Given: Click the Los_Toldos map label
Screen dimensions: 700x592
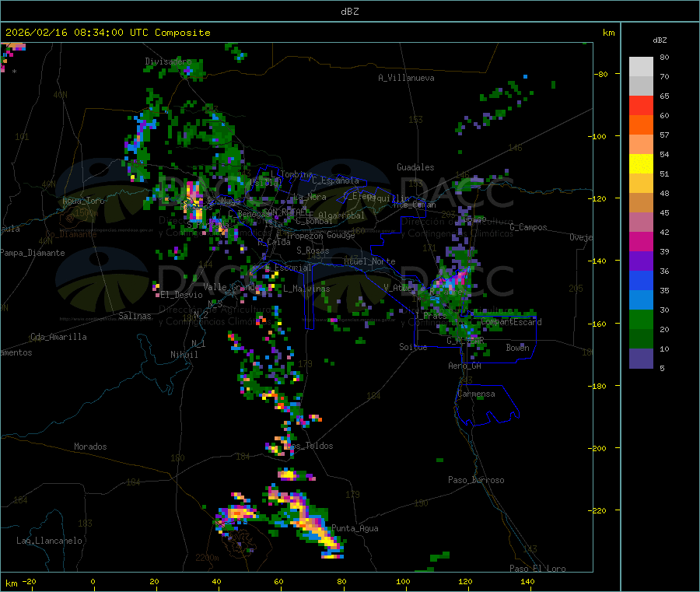Looking at the screenshot, I should point(310,446).
